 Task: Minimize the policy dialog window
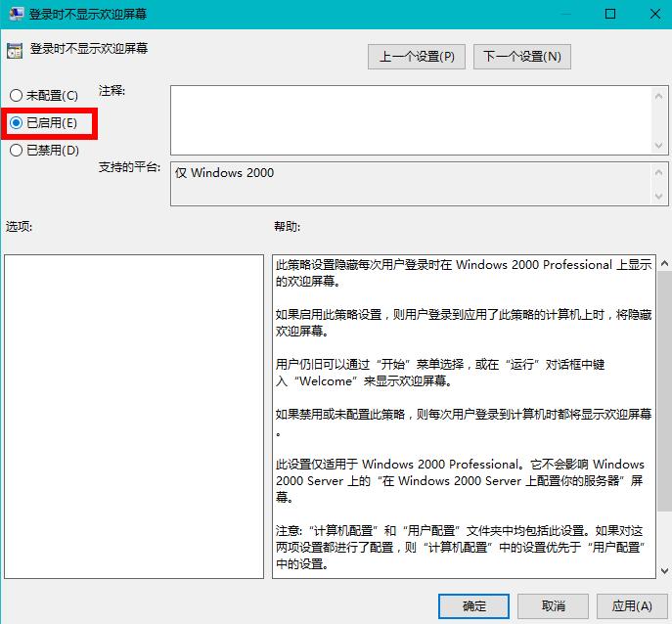[x=565, y=14]
